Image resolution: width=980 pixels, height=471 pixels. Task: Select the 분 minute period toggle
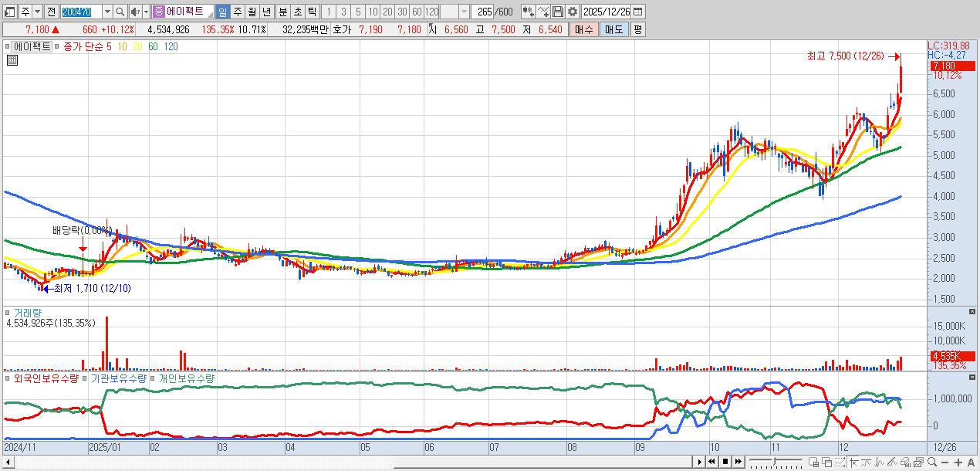point(282,12)
